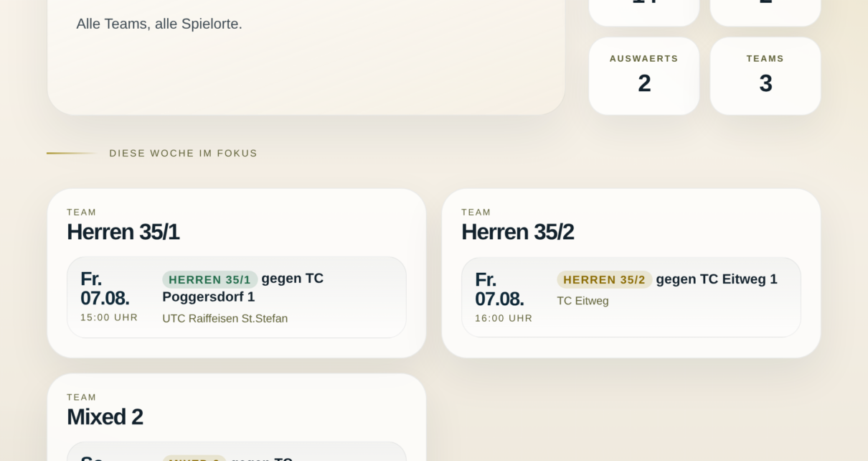Open the Teams count card
The width and height of the screenshot is (868, 461).
(x=765, y=76)
